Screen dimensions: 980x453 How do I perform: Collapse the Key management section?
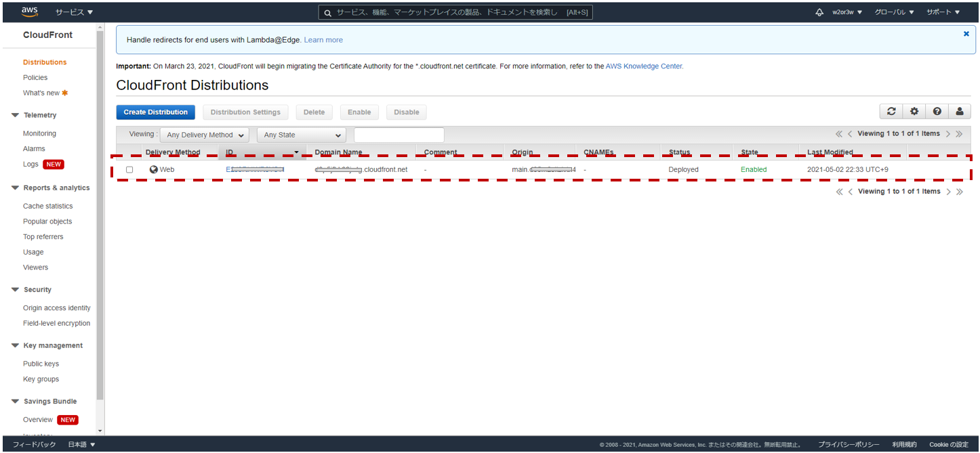point(16,345)
